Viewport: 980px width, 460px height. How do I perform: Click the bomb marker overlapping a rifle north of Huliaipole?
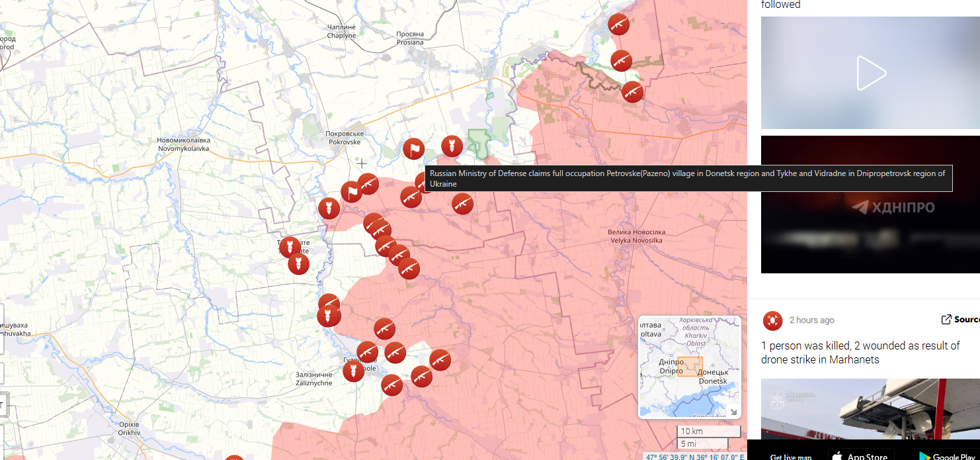[328, 316]
